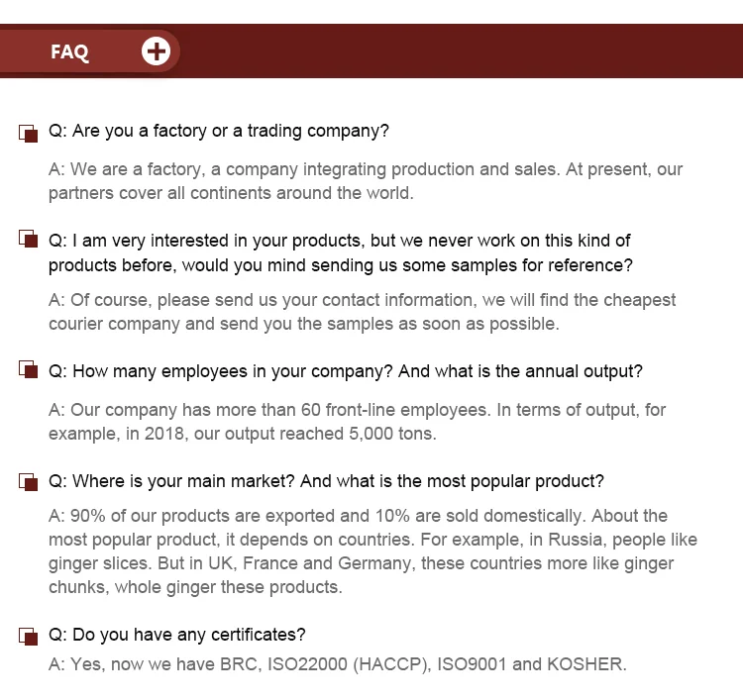
Task: Click the square bullet next to the samples question
Action: click(28, 240)
